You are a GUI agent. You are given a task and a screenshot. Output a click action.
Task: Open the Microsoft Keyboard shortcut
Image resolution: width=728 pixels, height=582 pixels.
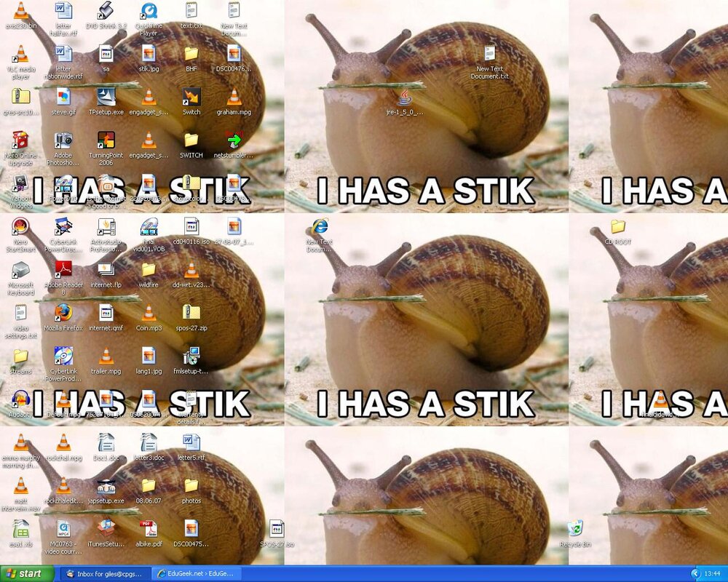pos(21,270)
